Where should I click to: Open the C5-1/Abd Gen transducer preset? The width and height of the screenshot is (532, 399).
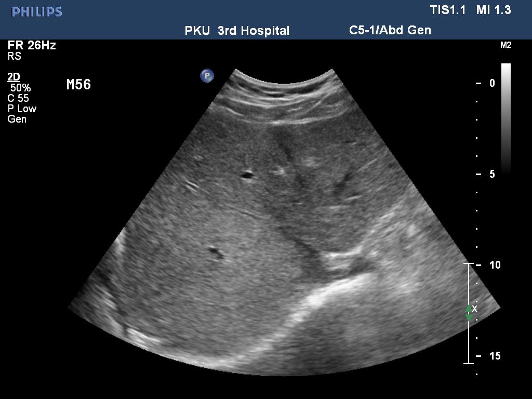click(x=390, y=30)
